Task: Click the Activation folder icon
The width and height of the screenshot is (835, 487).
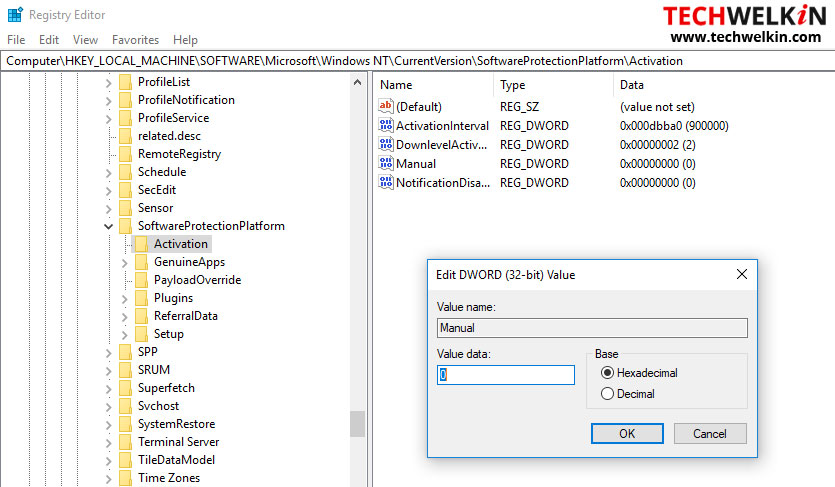Action: (x=141, y=244)
